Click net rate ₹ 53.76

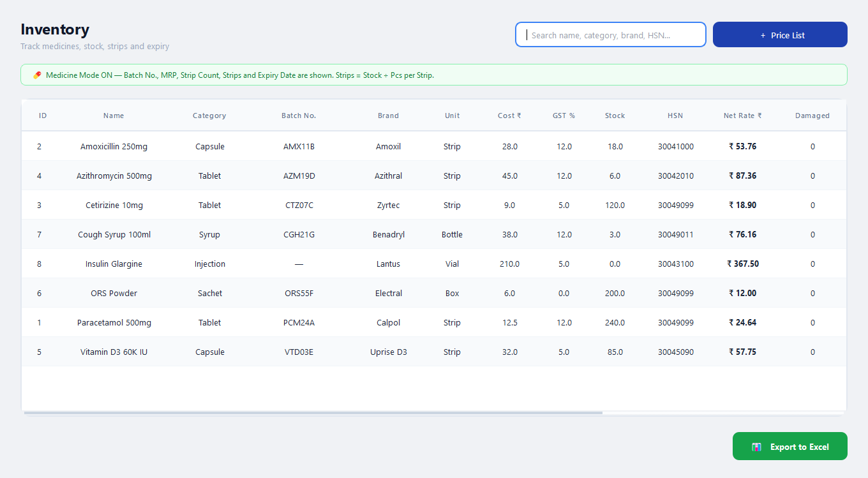click(x=742, y=146)
